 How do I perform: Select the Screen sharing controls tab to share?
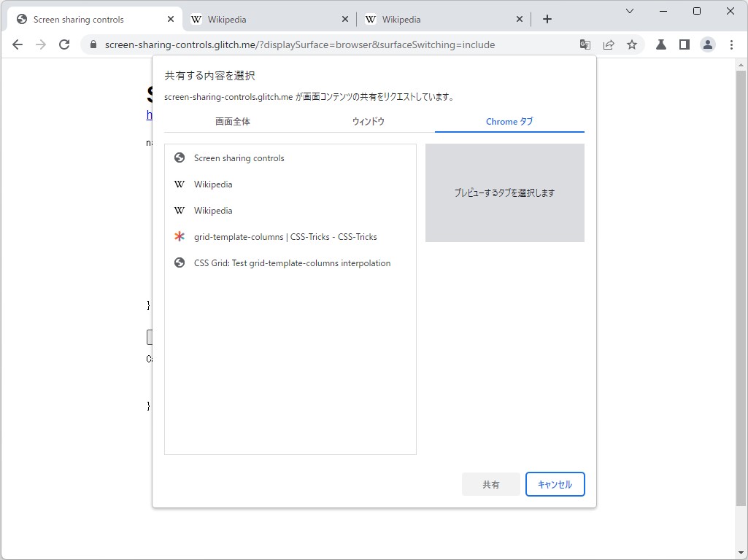coord(238,158)
